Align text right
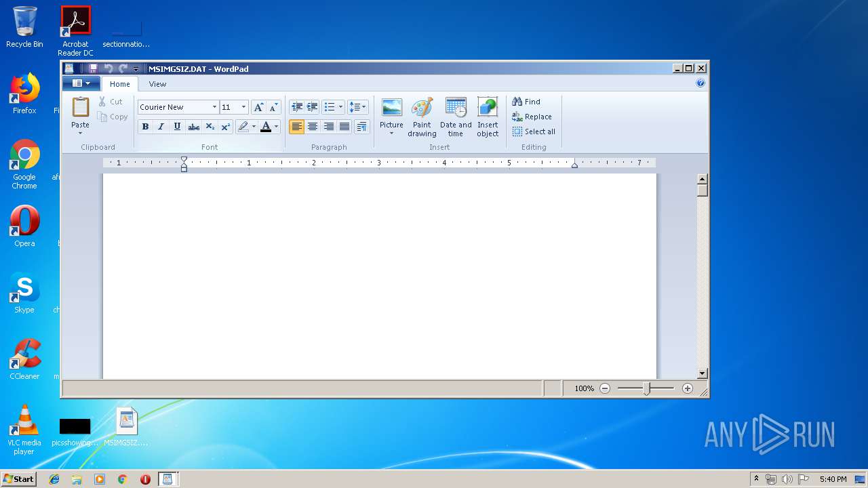This screenshot has width=868, height=488. click(329, 127)
